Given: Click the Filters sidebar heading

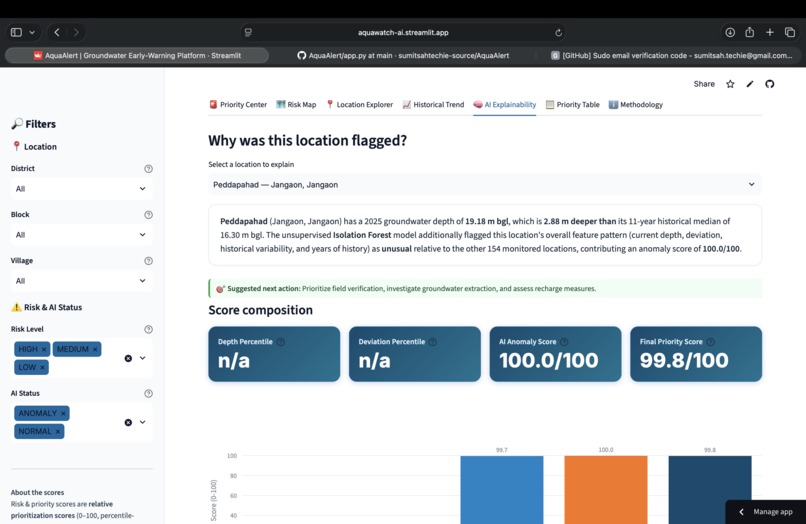Looking at the screenshot, I should point(34,124).
